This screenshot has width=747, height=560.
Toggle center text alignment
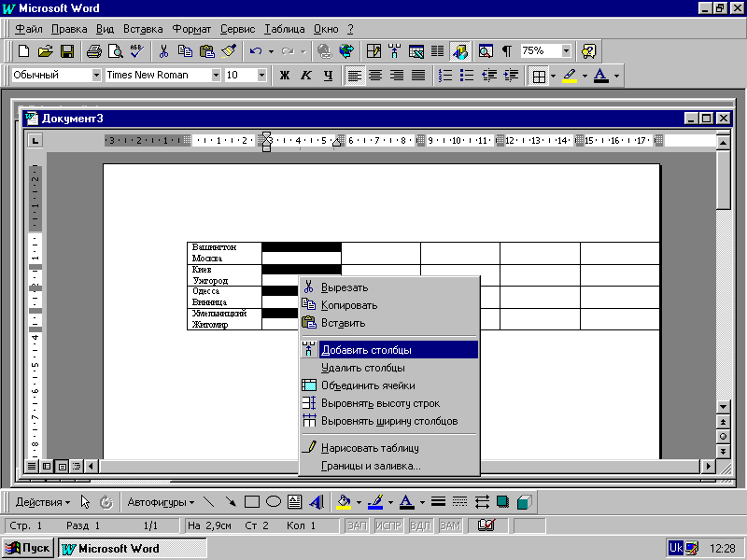click(375, 76)
